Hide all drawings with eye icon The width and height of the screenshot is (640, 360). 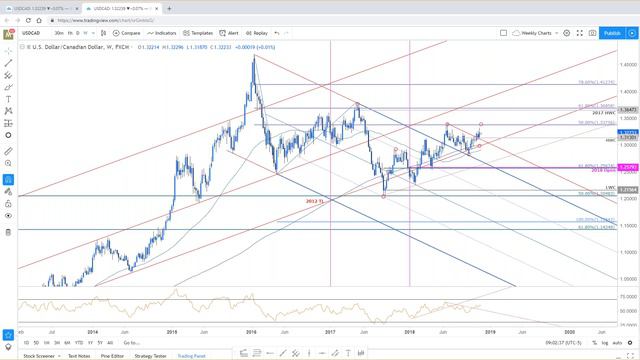pos(8,216)
